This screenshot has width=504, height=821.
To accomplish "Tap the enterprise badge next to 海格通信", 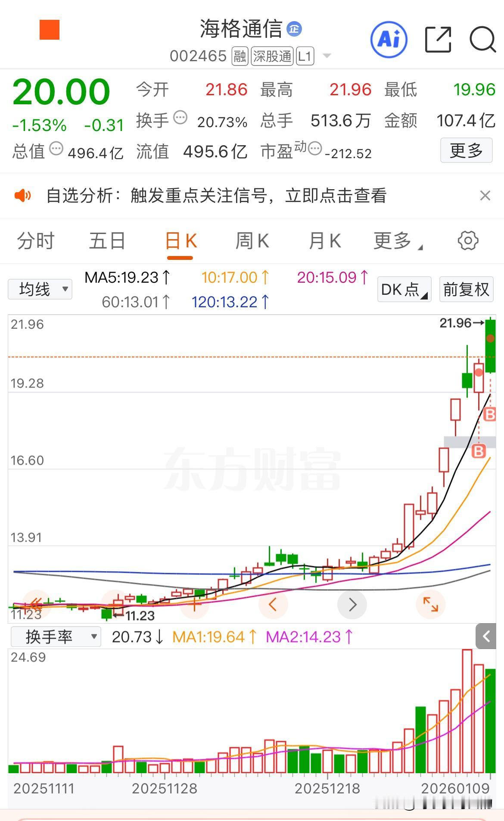I will click(294, 29).
